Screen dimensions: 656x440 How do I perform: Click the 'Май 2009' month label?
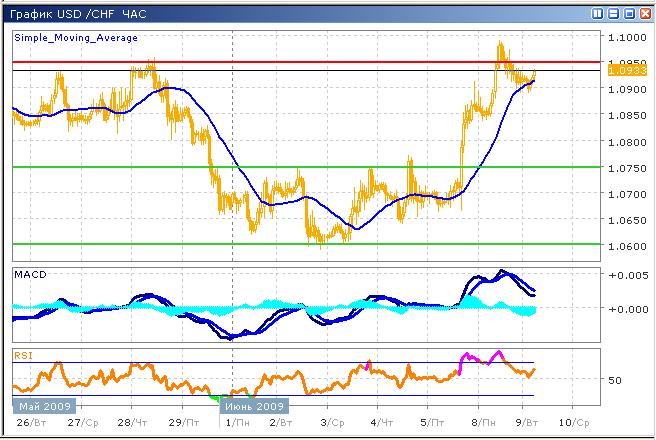click(41, 406)
